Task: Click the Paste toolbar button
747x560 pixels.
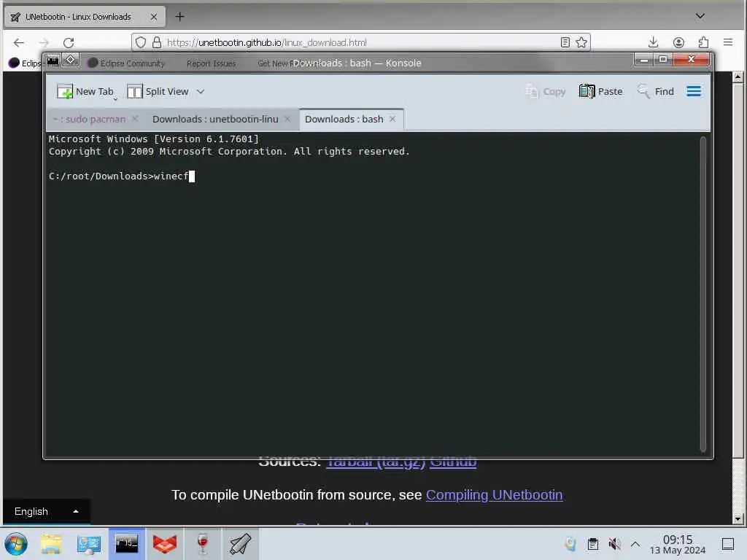Action: click(x=601, y=91)
